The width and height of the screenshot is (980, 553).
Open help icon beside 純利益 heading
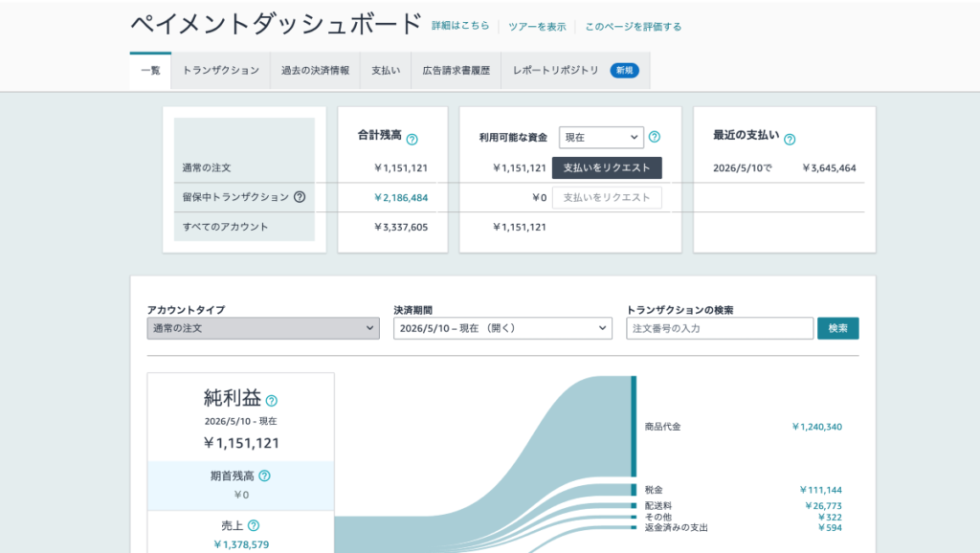271,401
